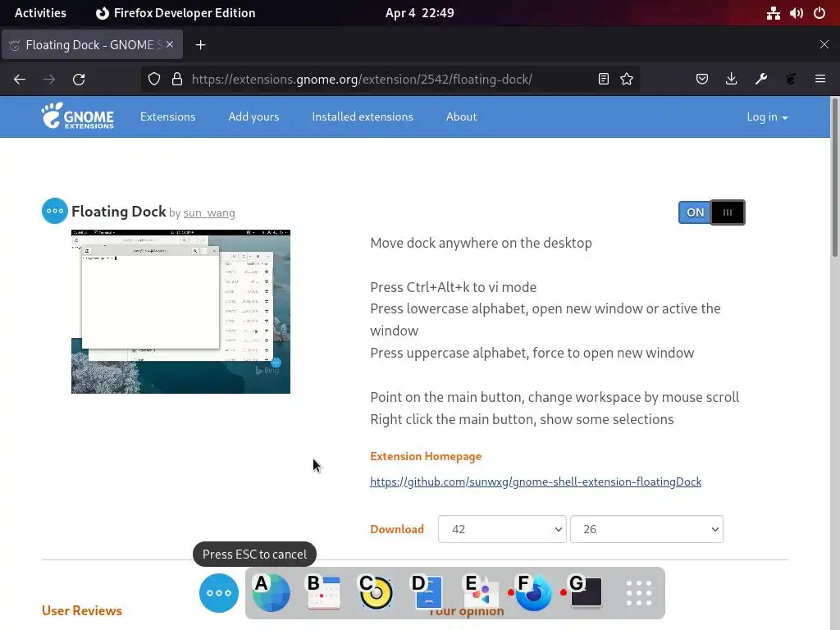
Task: Open author sun_wang profile link
Action: [x=209, y=213]
